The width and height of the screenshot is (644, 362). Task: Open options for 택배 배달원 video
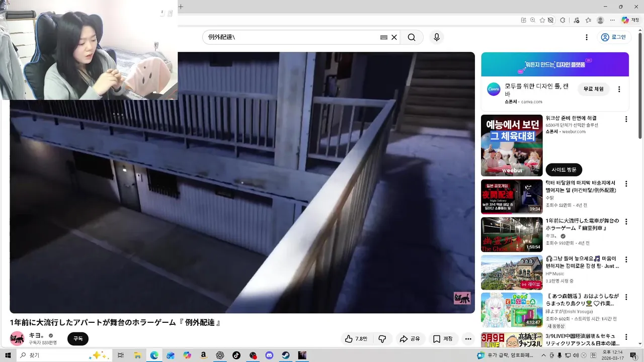626,184
